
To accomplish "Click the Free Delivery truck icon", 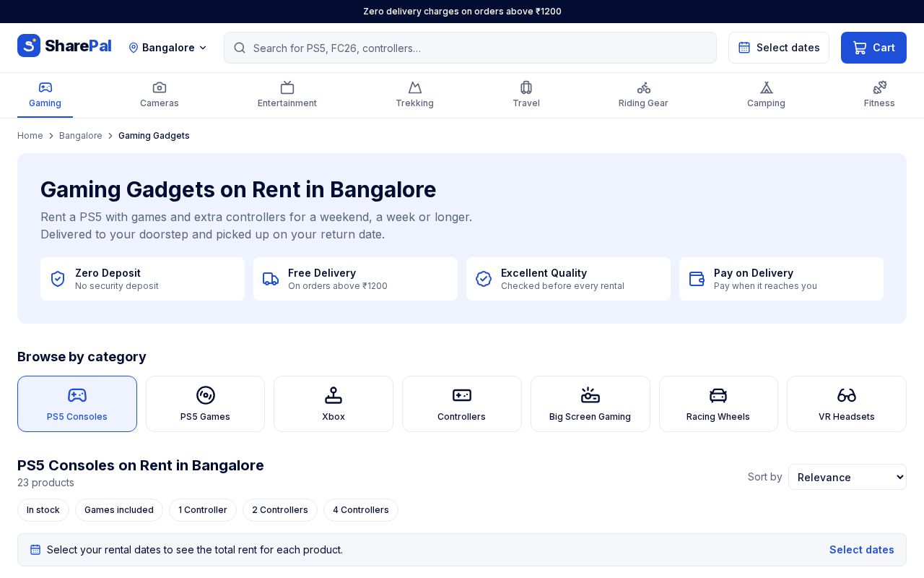I will (271, 279).
